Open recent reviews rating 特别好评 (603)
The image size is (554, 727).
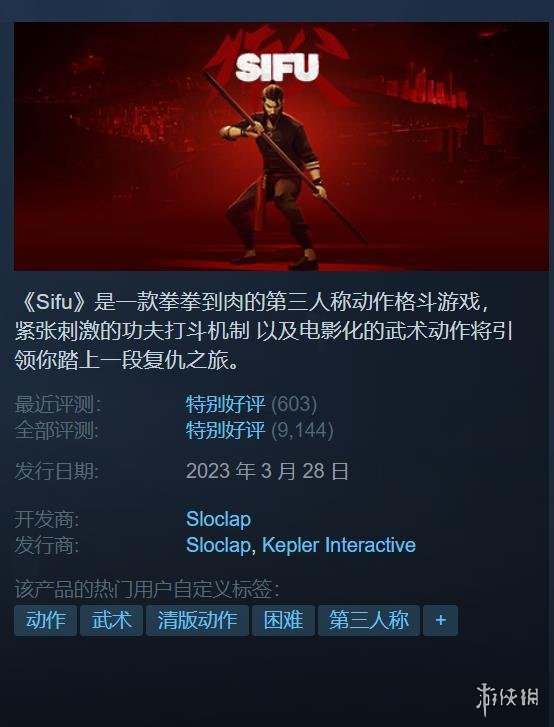pos(251,404)
